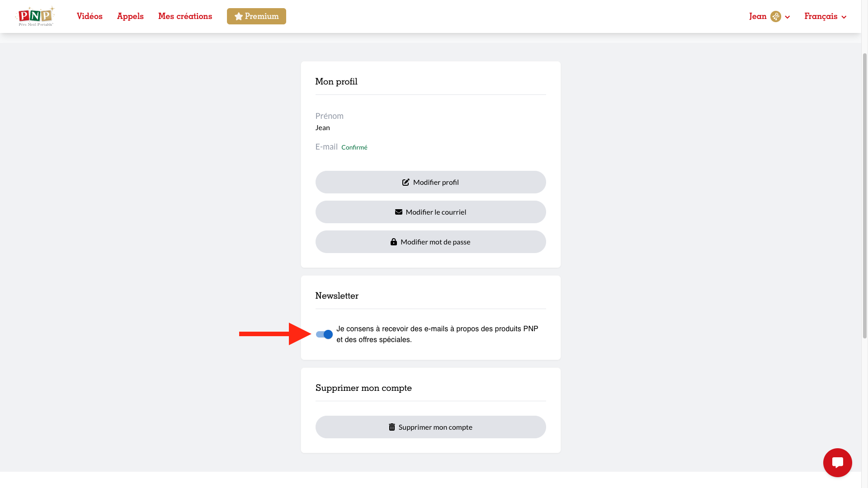The height and width of the screenshot is (488, 868).
Task: Click the padlock icon in Modifier mot de passe
Action: click(394, 242)
